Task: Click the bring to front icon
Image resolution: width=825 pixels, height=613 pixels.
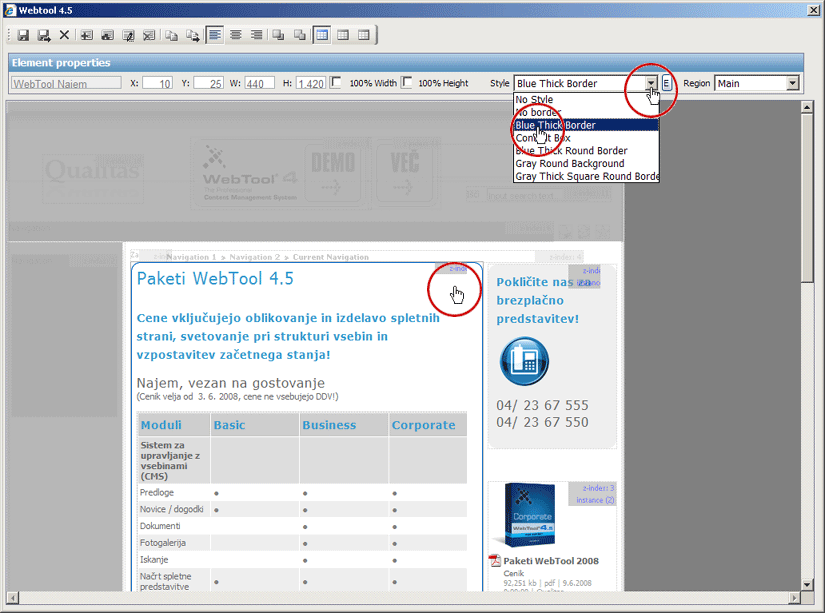Action: [x=279, y=35]
